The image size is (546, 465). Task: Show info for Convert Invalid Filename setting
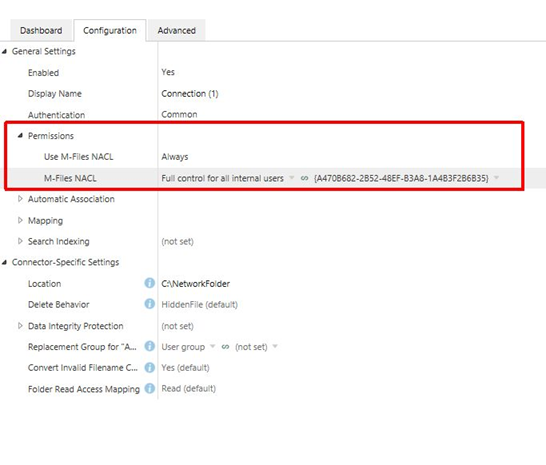pyautogui.click(x=150, y=367)
